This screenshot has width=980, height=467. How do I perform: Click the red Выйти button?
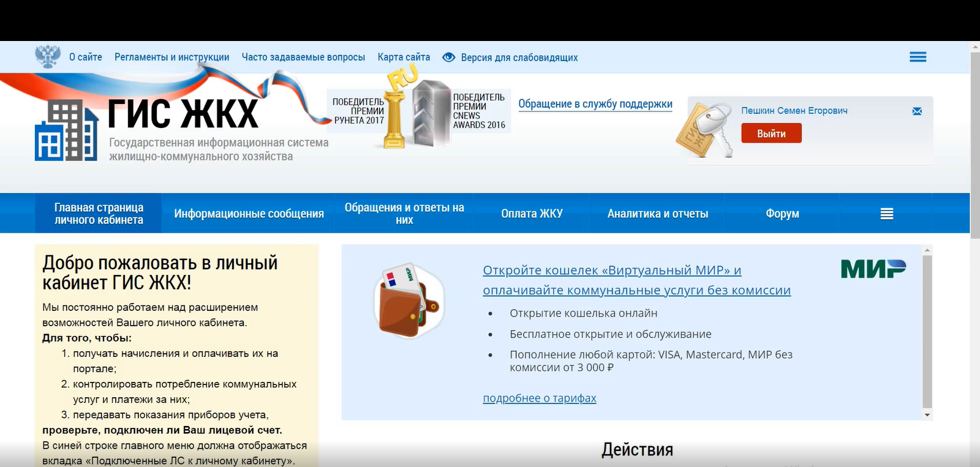coord(771,133)
